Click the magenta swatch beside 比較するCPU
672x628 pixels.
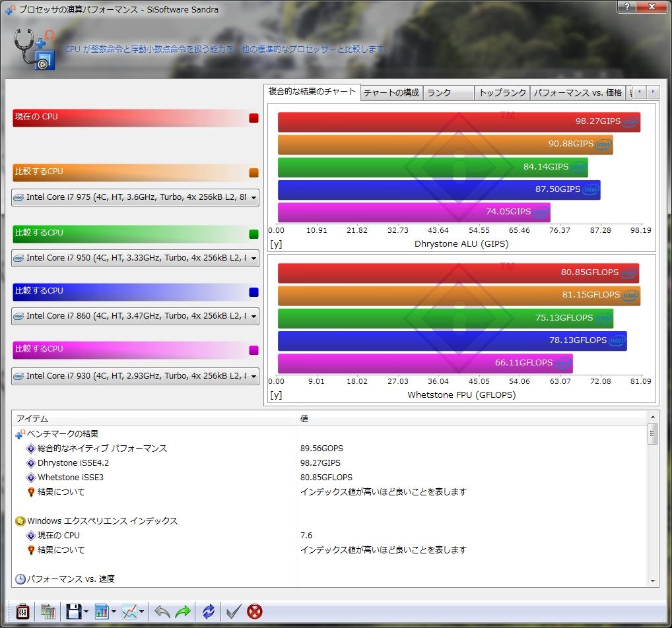(x=253, y=350)
